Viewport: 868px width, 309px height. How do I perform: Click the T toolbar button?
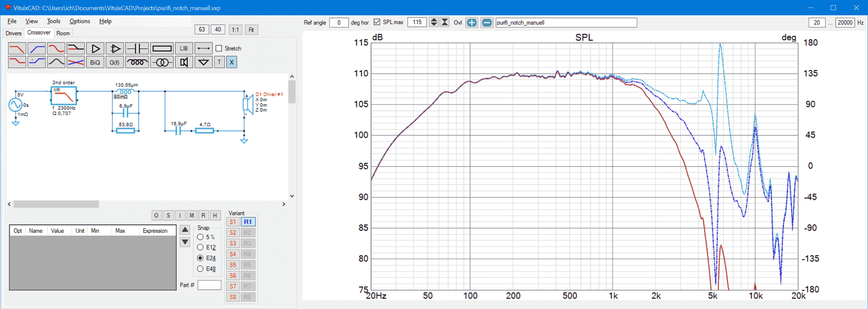click(x=219, y=62)
